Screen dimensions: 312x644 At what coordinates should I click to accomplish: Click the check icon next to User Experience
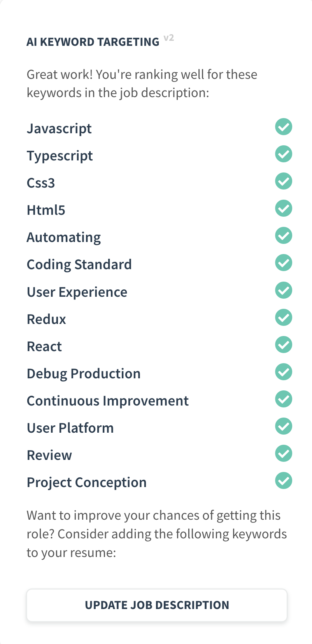[x=284, y=290]
